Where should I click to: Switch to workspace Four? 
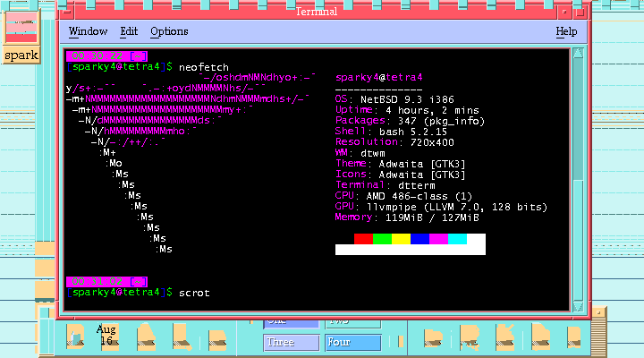(x=352, y=342)
